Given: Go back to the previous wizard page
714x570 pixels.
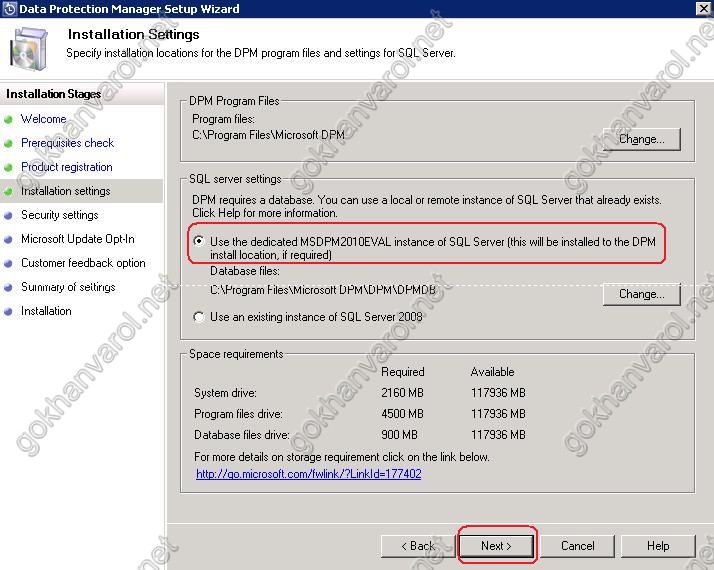Looking at the screenshot, I should tap(417, 546).
